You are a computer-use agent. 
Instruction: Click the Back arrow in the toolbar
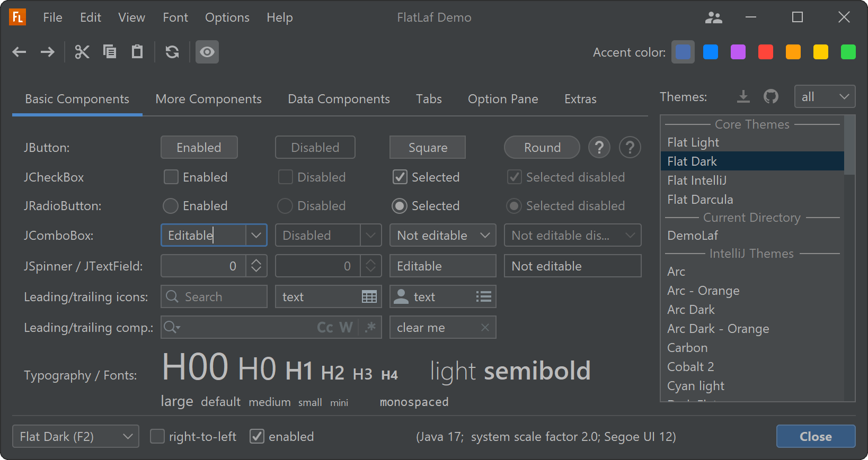tap(20, 52)
